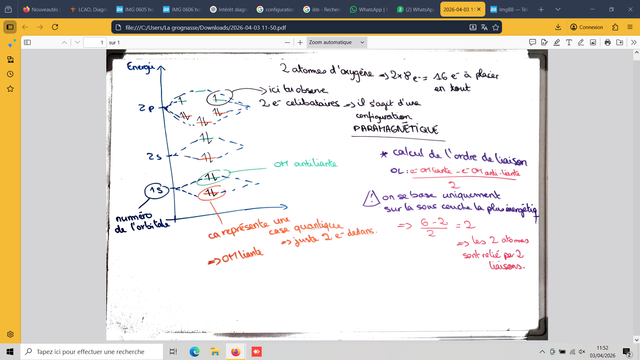Zoom out with the minus button

point(287,42)
